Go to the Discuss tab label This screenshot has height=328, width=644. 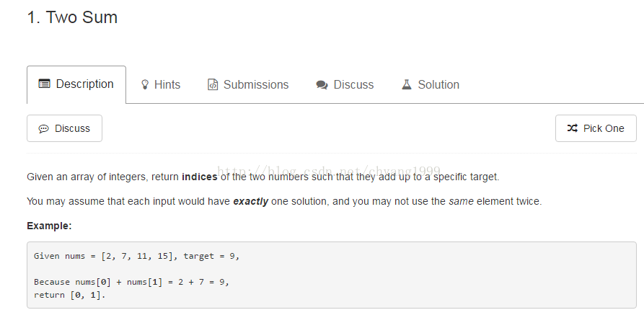point(353,85)
